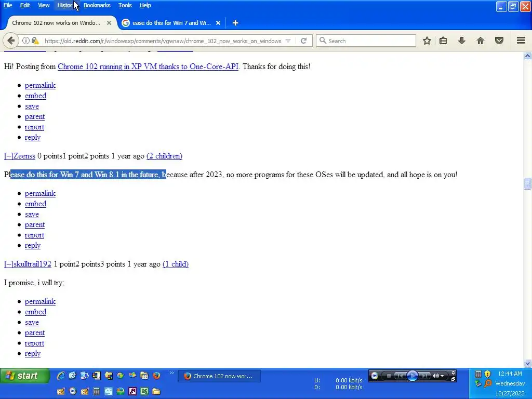Open Microsoft Access quick launch icon

pos(132,392)
